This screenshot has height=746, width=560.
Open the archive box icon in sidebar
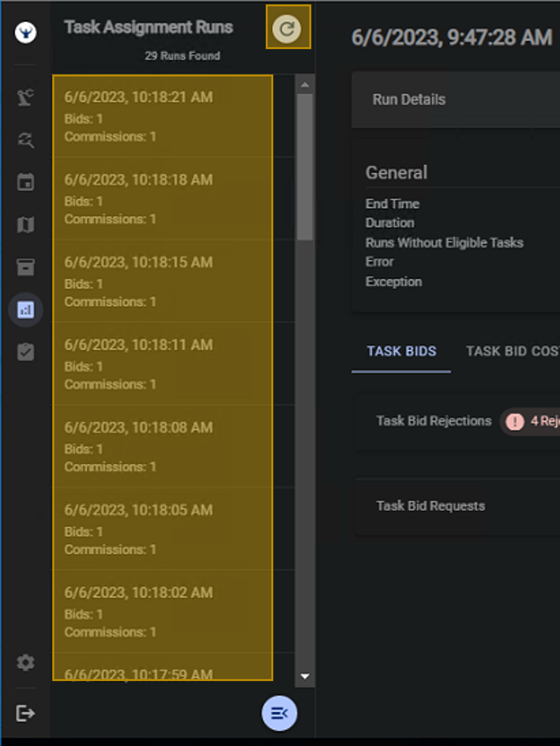pos(26,267)
